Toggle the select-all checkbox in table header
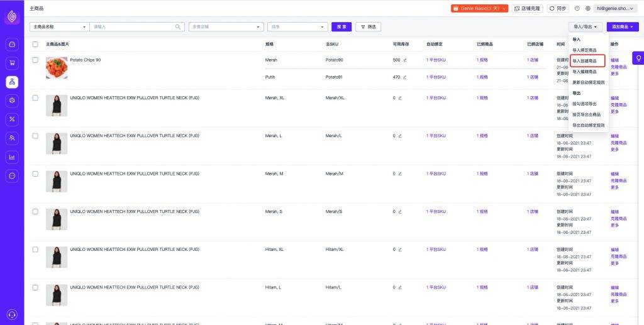This screenshot has width=644, height=325. tap(35, 44)
